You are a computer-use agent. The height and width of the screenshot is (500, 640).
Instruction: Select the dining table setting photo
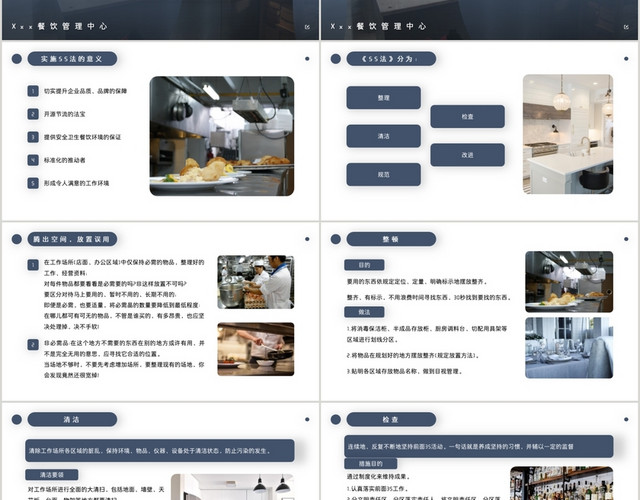pos(569,348)
